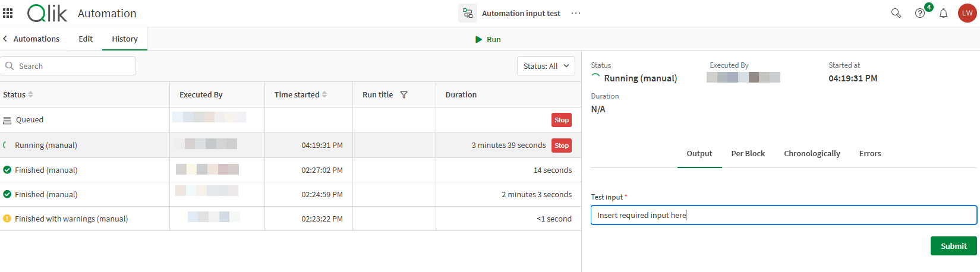Screen dimensions: 980x272
Task: Open the three-dot more options menu
Action: coord(576,13)
